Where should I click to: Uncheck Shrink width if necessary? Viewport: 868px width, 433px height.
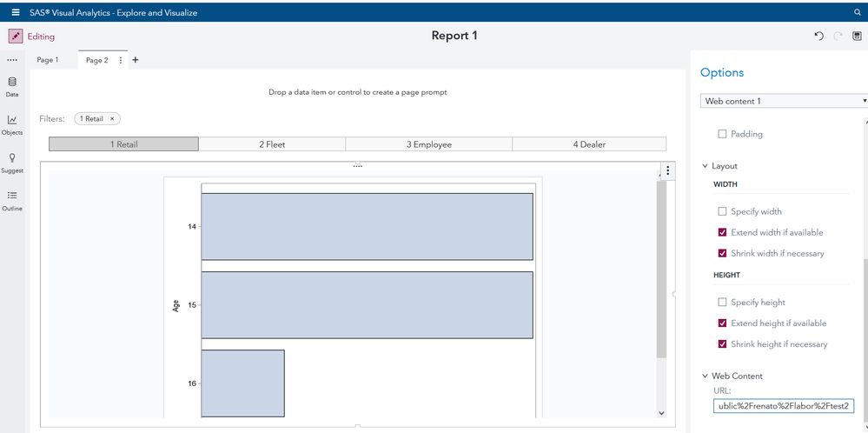722,254
